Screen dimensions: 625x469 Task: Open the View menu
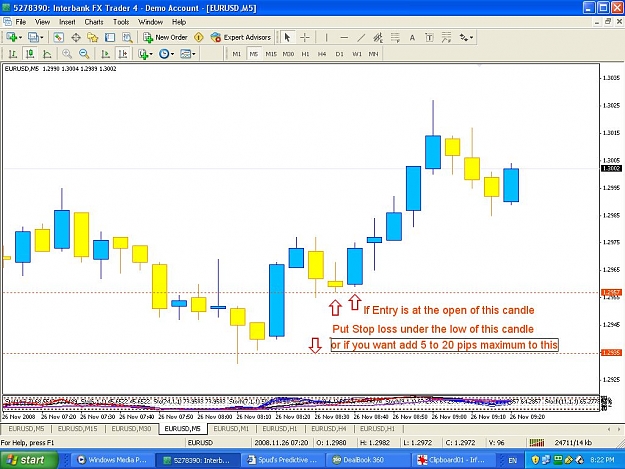click(43, 22)
